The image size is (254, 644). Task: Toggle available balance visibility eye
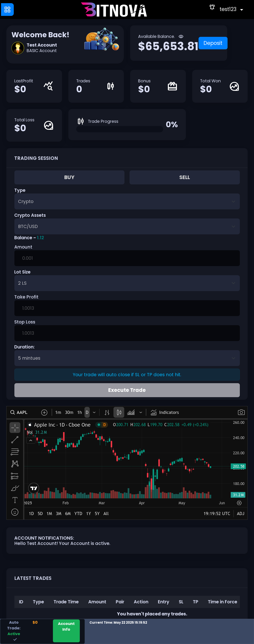pos(181,36)
